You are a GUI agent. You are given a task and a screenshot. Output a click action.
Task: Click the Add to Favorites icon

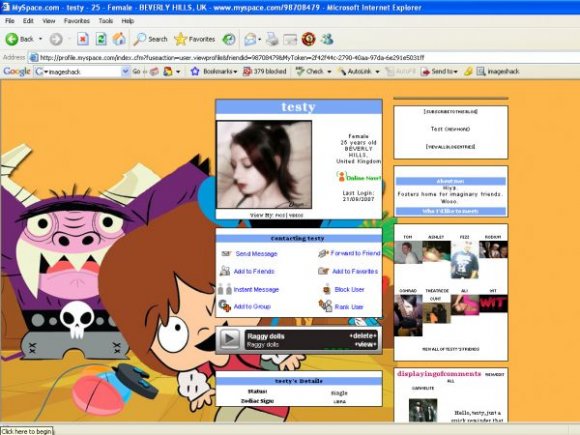coord(323,271)
